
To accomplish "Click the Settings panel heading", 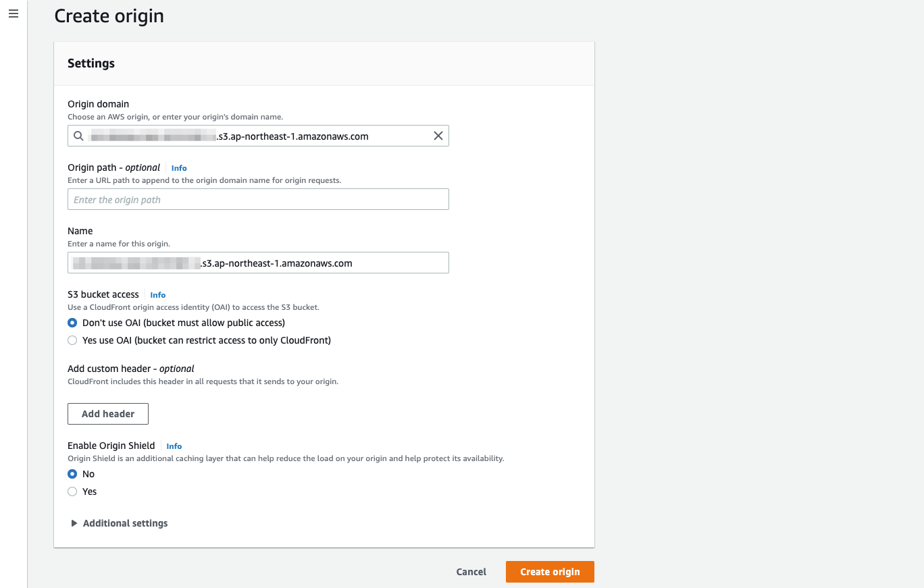I will click(x=91, y=63).
